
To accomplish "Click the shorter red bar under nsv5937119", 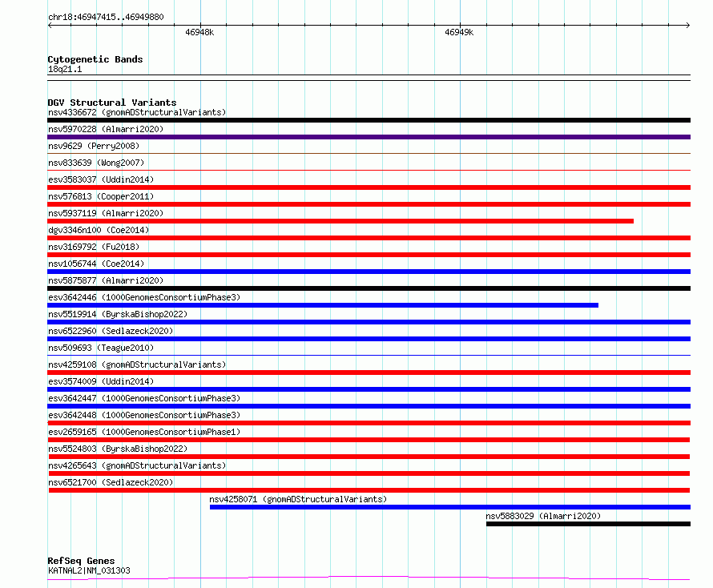I will point(340,221).
